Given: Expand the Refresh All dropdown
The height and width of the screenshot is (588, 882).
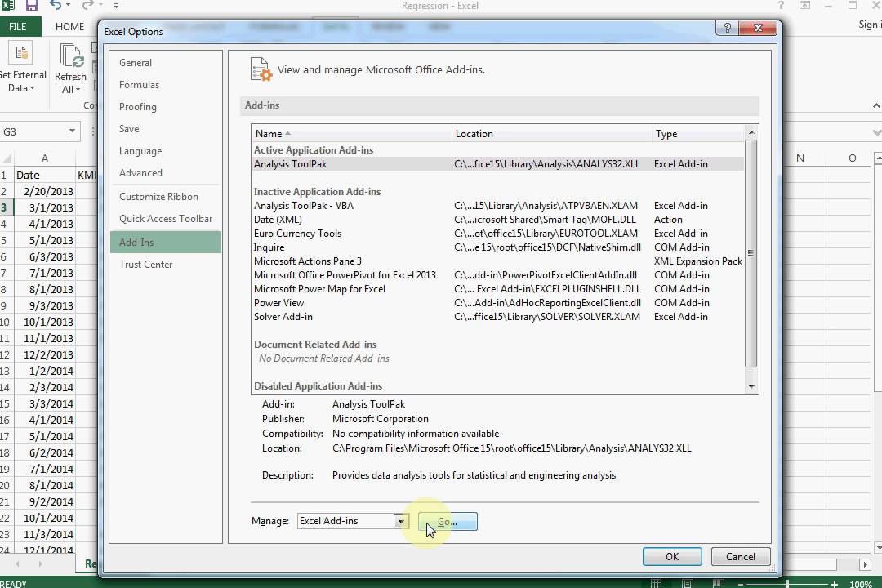Looking at the screenshot, I should point(78,90).
